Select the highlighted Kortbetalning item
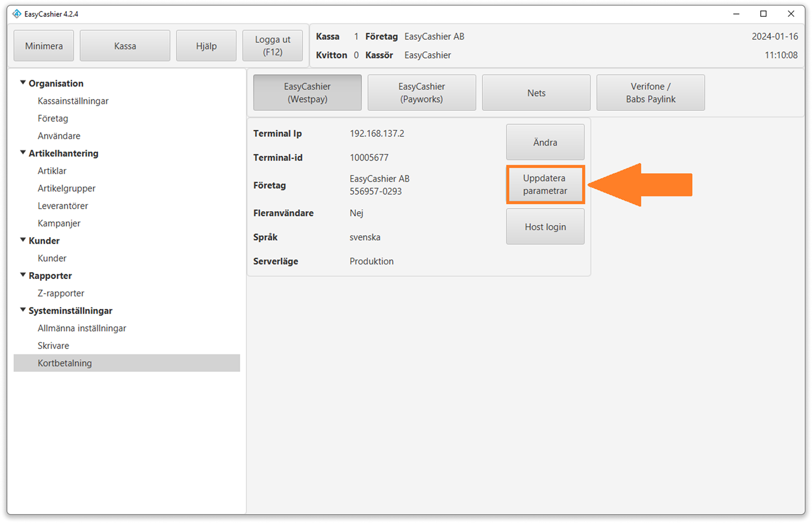The width and height of the screenshot is (812, 523). pos(127,363)
